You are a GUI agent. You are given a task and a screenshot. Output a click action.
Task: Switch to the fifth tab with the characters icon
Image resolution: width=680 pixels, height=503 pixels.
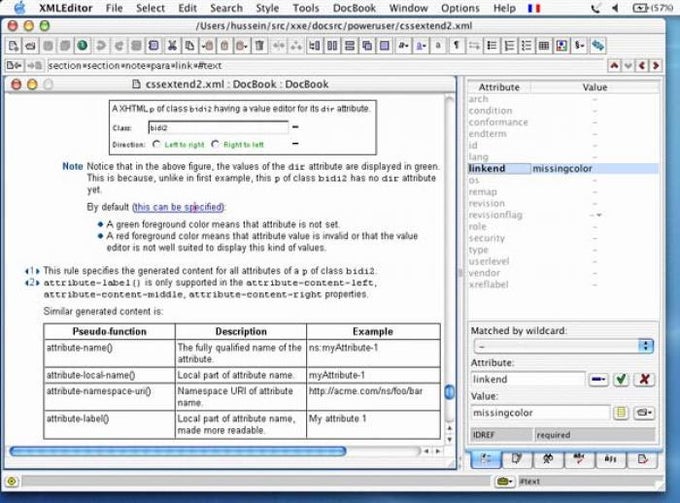point(610,460)
